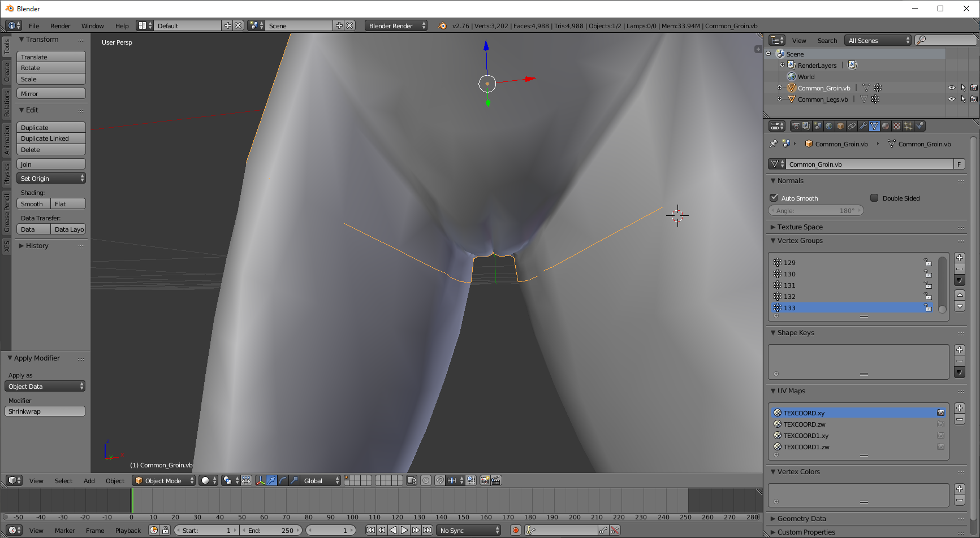Pin the properties context with pin icon
This screenshot has width=980, height=538.
pos(774,144)
